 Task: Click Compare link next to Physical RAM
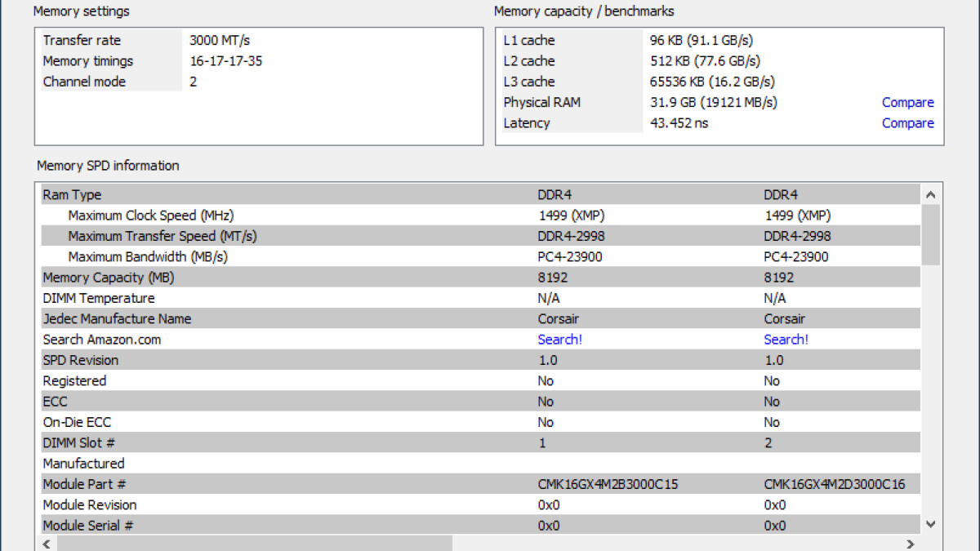907,103
